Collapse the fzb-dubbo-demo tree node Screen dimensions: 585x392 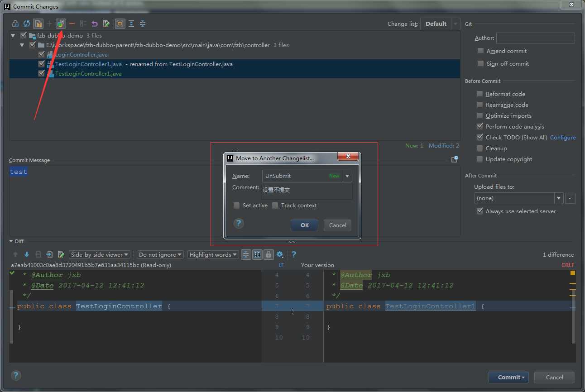click(13, 35)
